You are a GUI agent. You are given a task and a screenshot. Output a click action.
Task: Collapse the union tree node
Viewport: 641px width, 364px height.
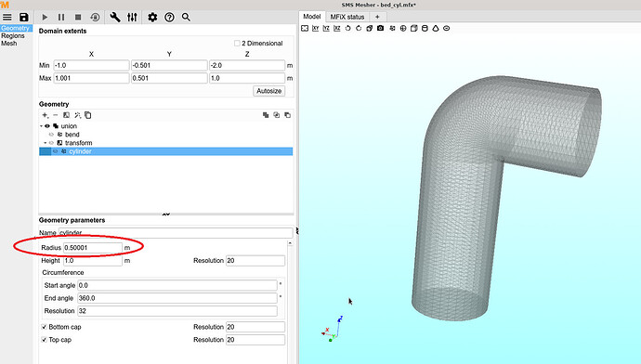coord(41,126)
